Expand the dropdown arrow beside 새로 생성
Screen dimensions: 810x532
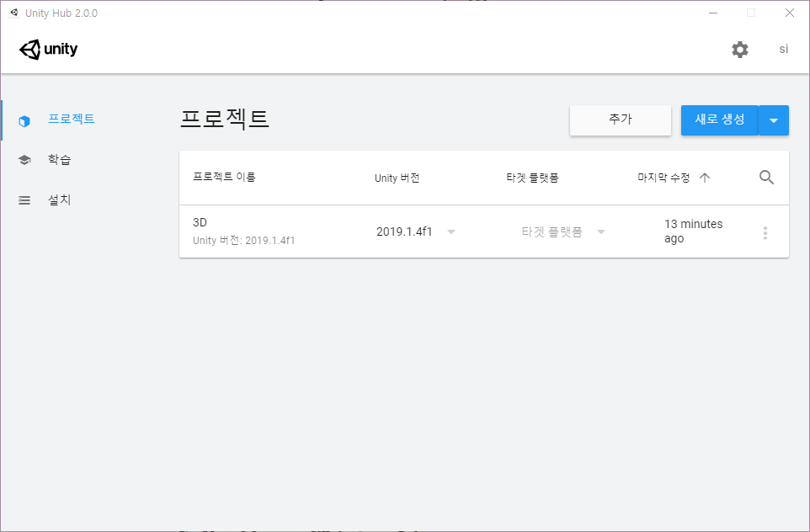point(774,120)
